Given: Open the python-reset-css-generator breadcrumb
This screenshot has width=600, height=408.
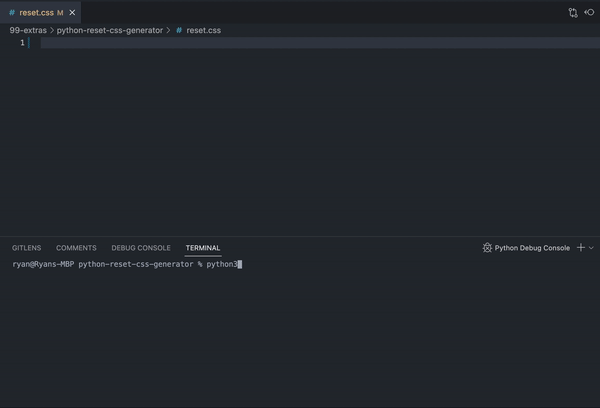Looking at the screenshot, I should (110, 30).
